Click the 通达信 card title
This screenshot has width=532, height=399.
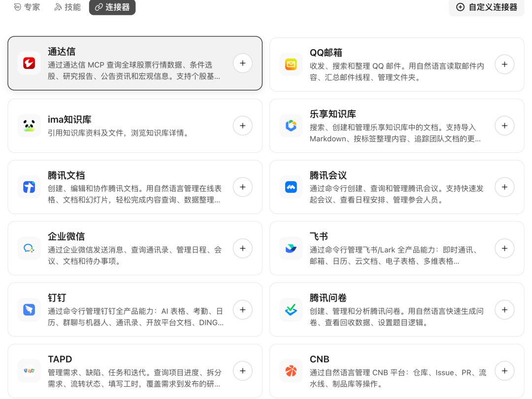click(x=62, y=52)
